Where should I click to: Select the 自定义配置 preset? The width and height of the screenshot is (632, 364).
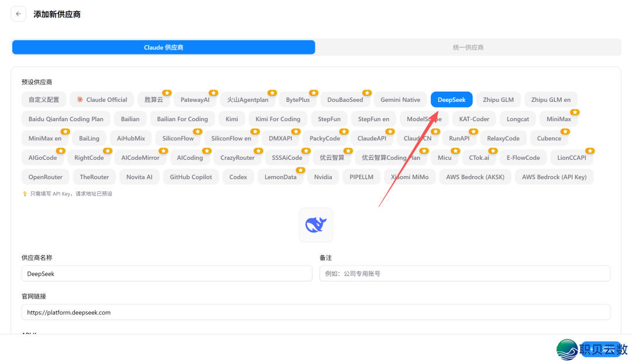(44, 99)
